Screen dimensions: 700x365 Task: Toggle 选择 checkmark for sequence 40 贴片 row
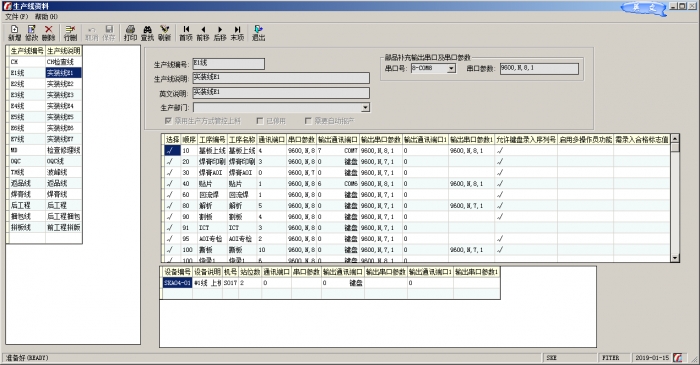(x=172, y=183)
